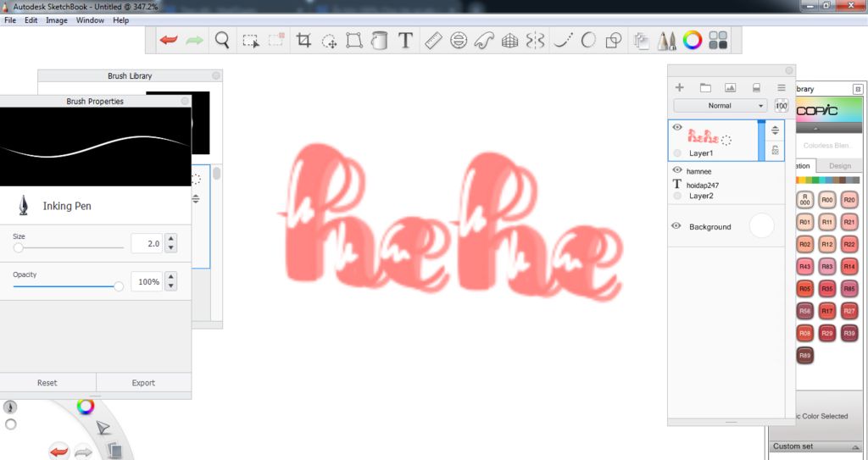
Task: Open the Color Wheel in top toolbar
Action: click(x=692, y=40)
